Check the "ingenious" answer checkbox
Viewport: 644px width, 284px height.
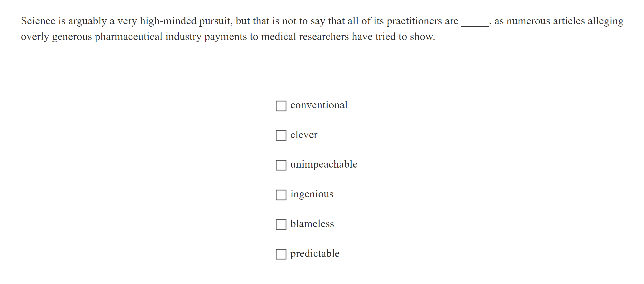click(281, 195)
